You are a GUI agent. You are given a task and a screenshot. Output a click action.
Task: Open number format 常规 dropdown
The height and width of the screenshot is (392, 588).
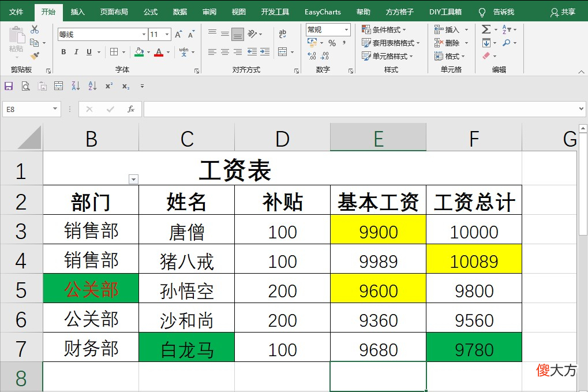(x=346, y=29)
